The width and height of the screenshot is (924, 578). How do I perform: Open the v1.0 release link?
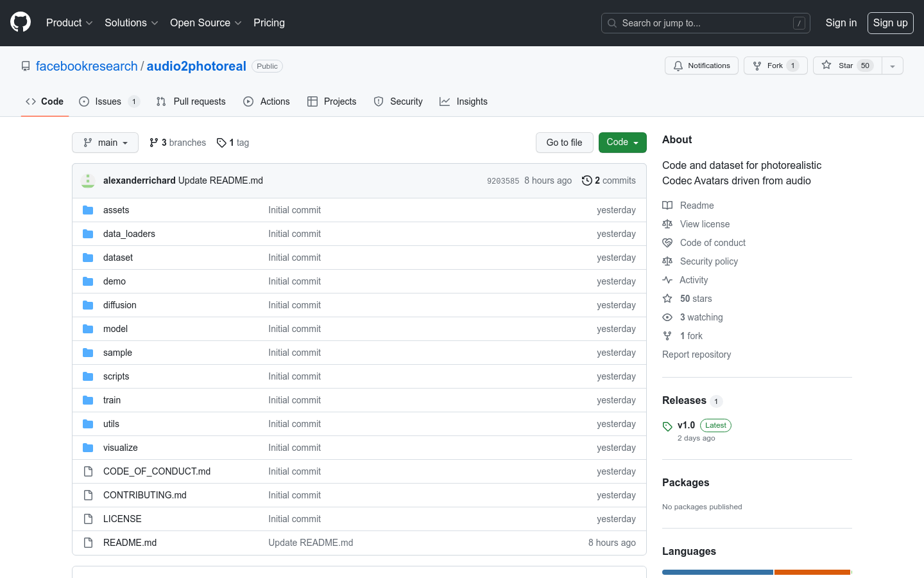[686, 425]
